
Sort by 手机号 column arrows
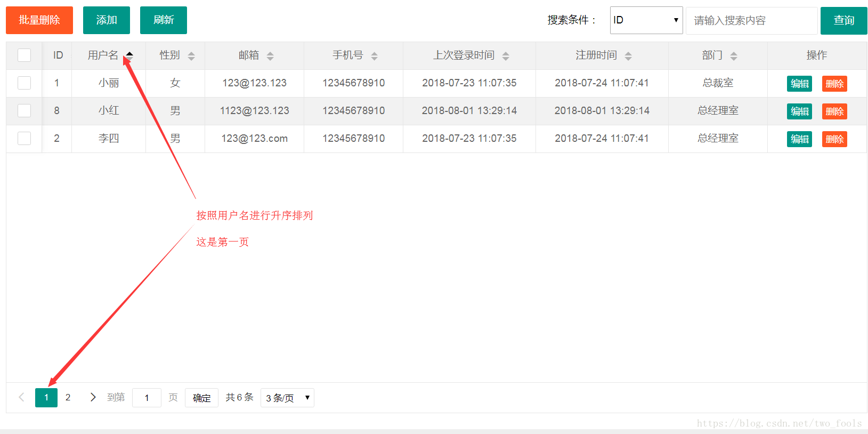pos(374,56)
